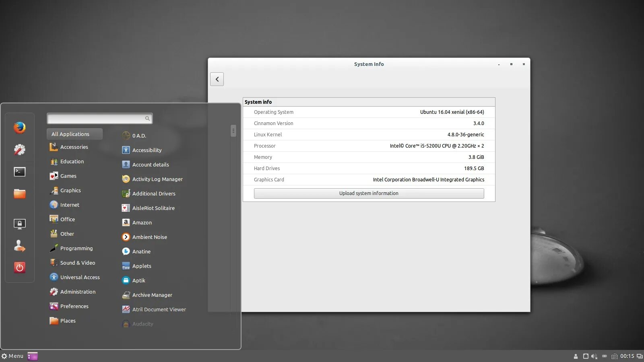Viewport: 644px width, 362px height.
Task: Click the red Quit power icon
Action: (x=19, y=267)
